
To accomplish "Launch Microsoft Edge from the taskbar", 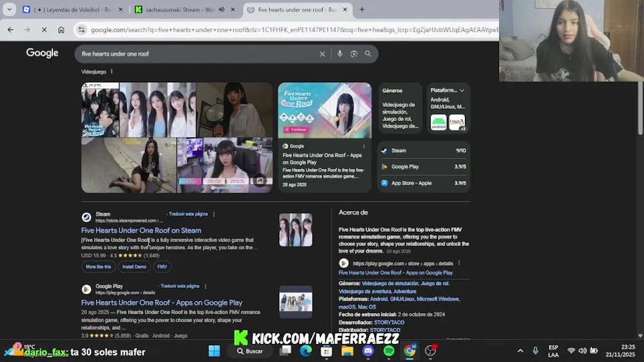I will coord(306,351).
